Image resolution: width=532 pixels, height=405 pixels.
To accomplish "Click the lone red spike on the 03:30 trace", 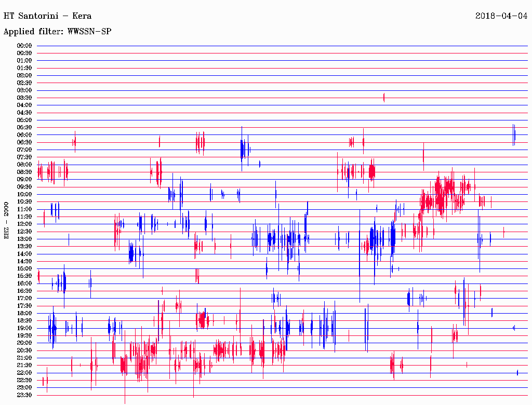I will 384,98.
